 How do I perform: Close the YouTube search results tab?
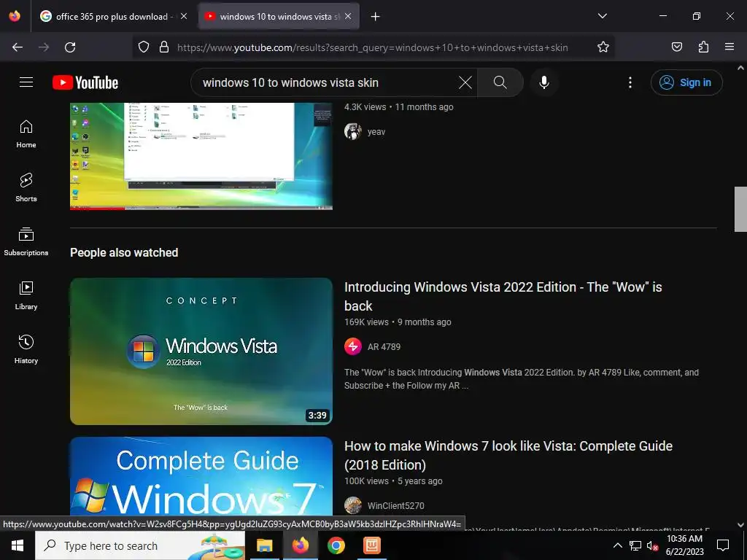click(348, 17)
